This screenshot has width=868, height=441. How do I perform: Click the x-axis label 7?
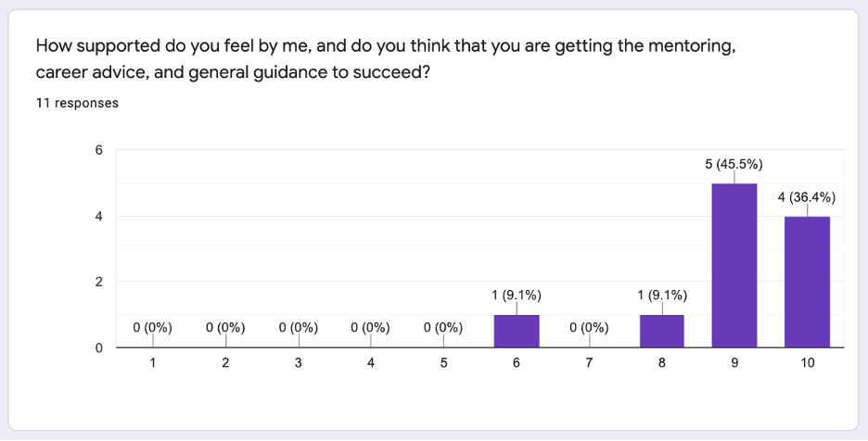pos(589,363)
